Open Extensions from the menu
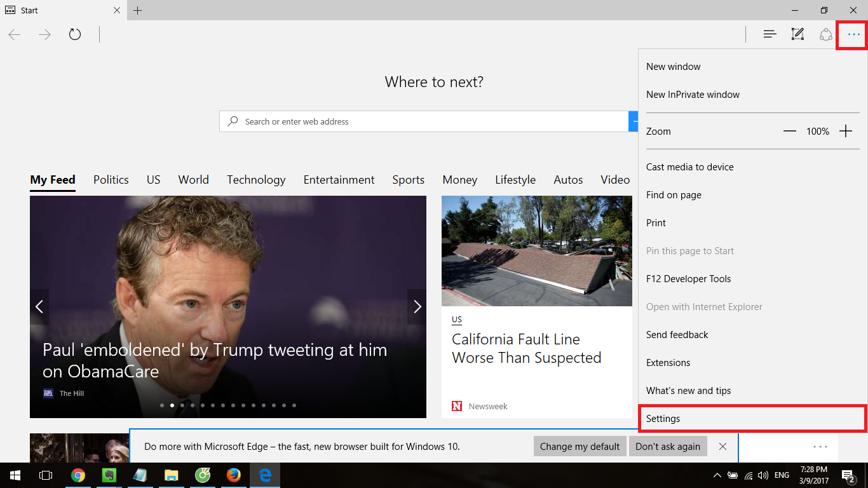This screenshot has height=488, width=868. point(753,363)
